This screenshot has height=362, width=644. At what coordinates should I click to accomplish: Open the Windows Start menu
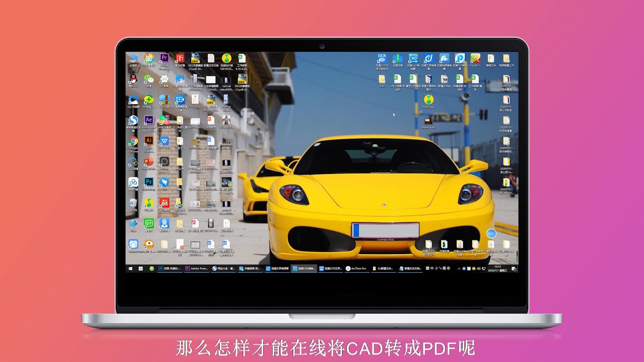coord(130,268)
